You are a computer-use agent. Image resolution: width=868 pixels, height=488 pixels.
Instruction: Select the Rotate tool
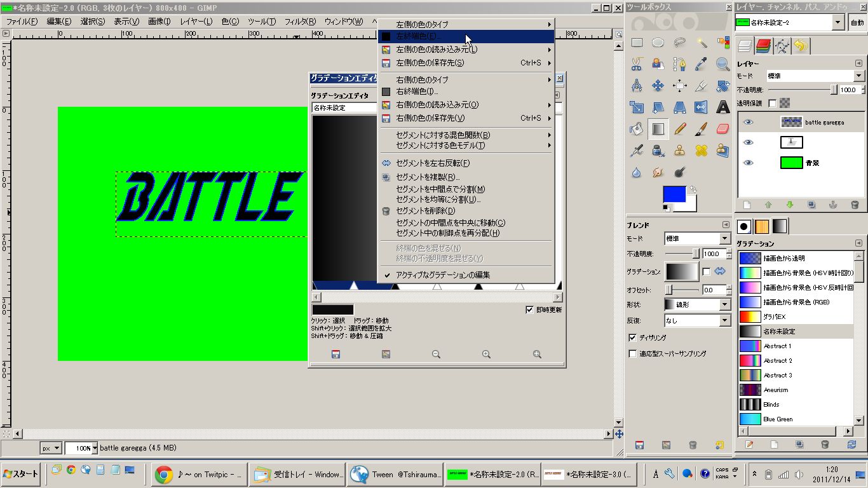coord(723,86)
